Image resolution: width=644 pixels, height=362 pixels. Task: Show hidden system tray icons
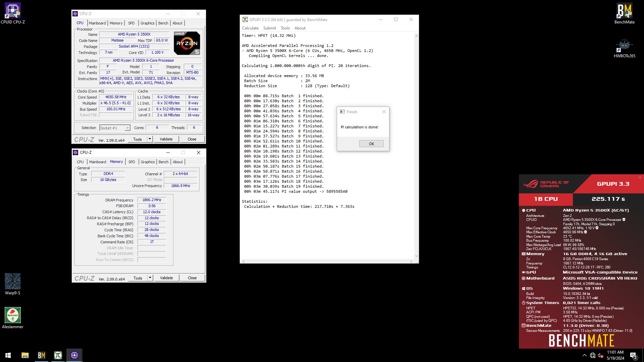point(585,355)
